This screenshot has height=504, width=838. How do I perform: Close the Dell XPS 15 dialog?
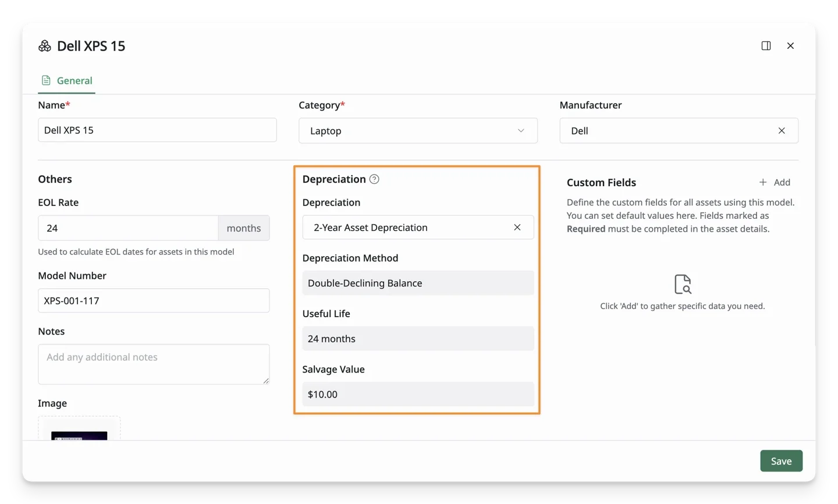coord(790,45)
